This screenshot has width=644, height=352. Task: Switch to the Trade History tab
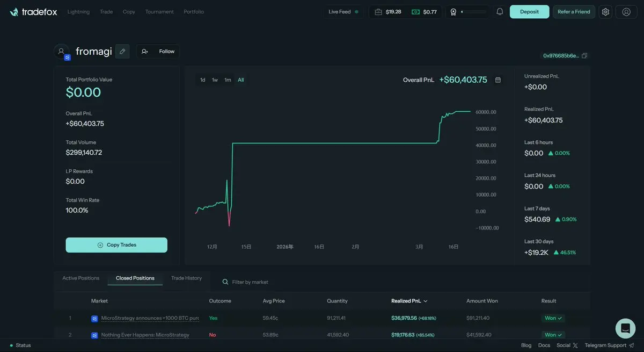pos(186,278)
